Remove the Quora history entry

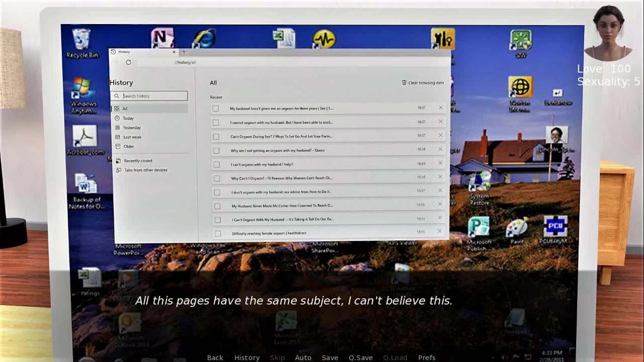[x=440, y=149]
